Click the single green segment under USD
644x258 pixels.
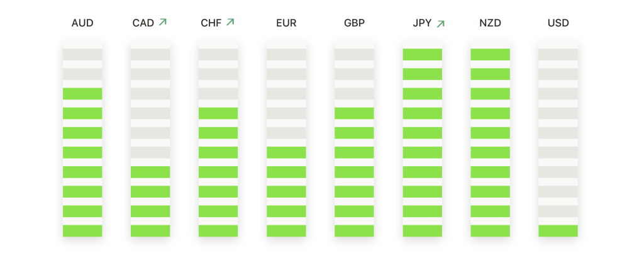coord(558,231)
